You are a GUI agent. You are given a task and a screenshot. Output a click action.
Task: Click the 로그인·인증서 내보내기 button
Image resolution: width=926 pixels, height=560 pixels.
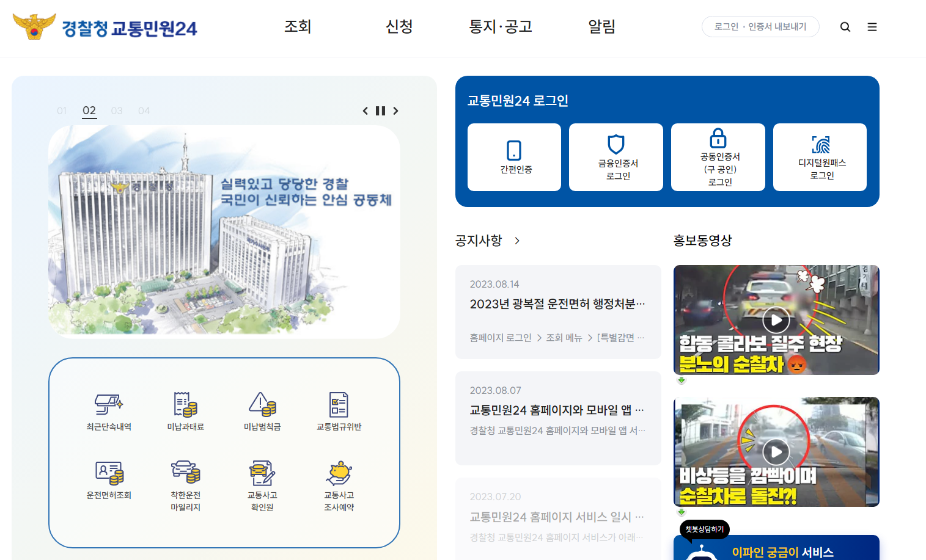tap(760, 26)
